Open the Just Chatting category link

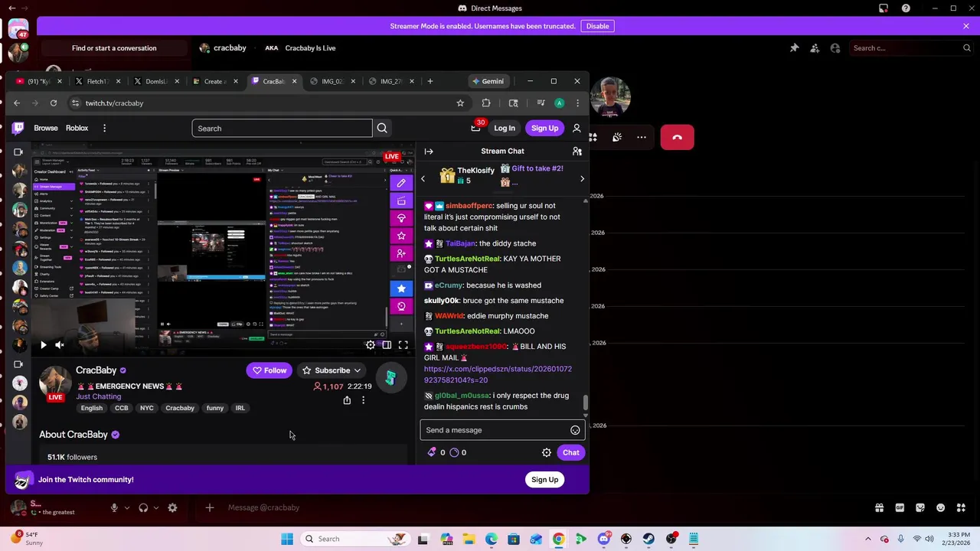click(x=98, y=396)
